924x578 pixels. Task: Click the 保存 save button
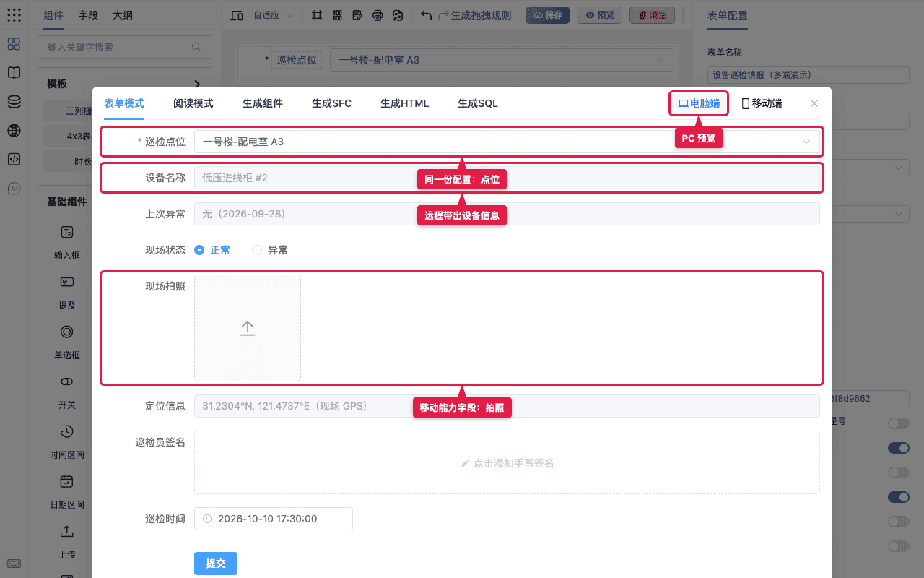[x=548, y=15]
